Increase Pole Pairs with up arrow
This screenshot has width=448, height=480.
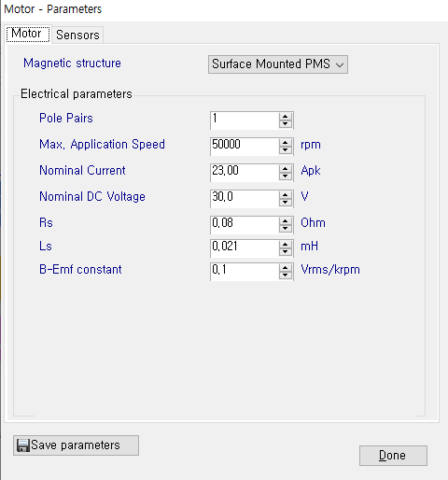tap(286, 117)
